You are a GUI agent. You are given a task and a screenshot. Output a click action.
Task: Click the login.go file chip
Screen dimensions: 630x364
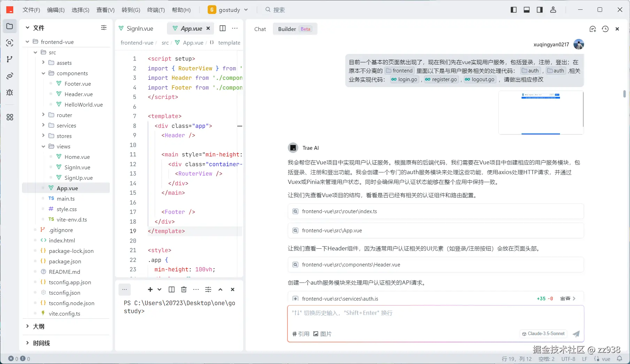[x=404, y=79]
